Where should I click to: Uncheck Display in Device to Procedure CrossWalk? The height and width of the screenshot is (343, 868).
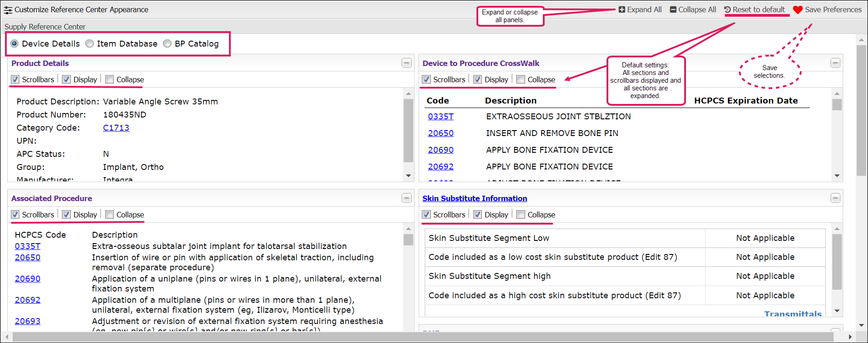coord(477,80)
